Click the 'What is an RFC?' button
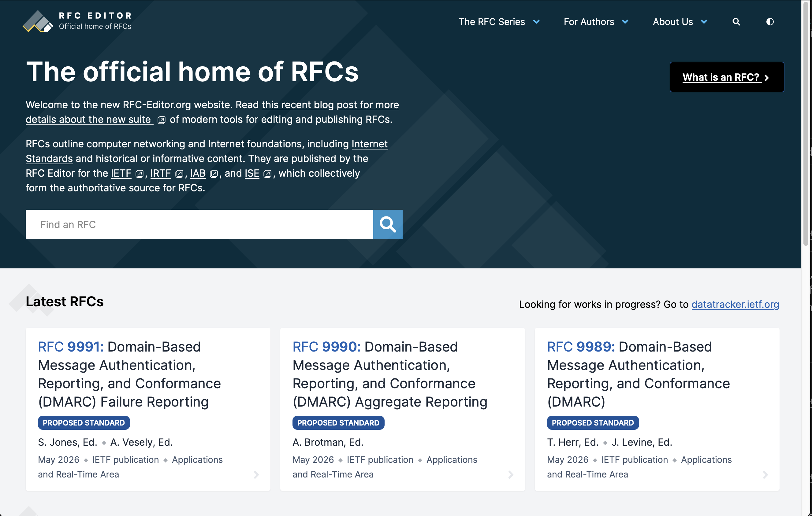The height and width of the screenshot is (516, 812). pyautogui.click(x=727, y=77)
